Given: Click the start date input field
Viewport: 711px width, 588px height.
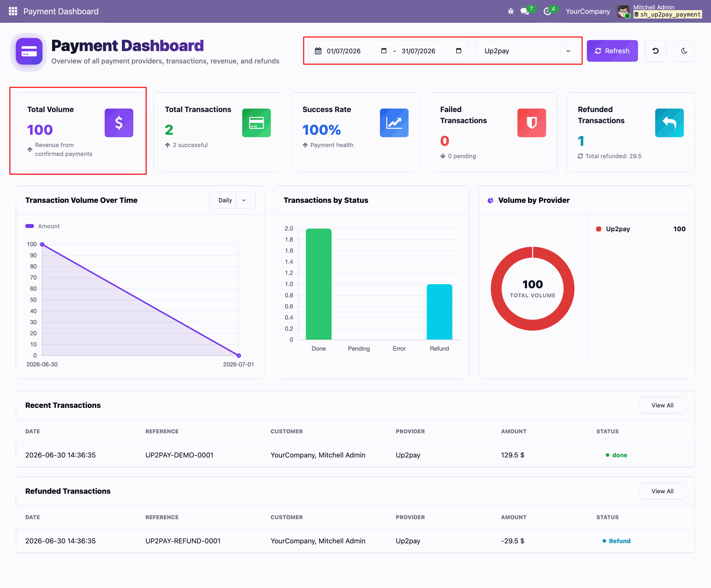Looking at the screenshot, I should click(351, 51).
